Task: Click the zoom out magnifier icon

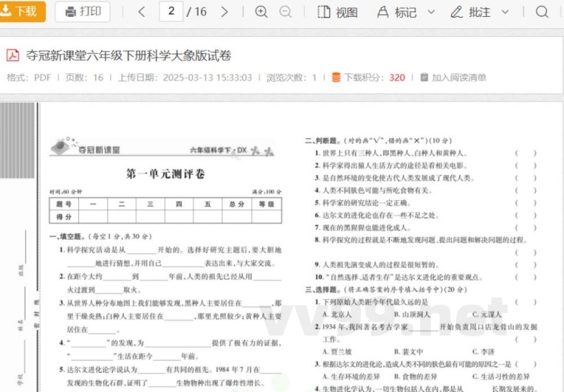Action: (286, 12)
